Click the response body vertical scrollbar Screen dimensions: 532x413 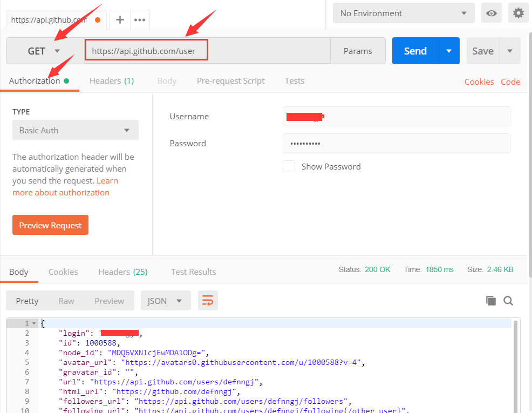[x=515, y=366]
